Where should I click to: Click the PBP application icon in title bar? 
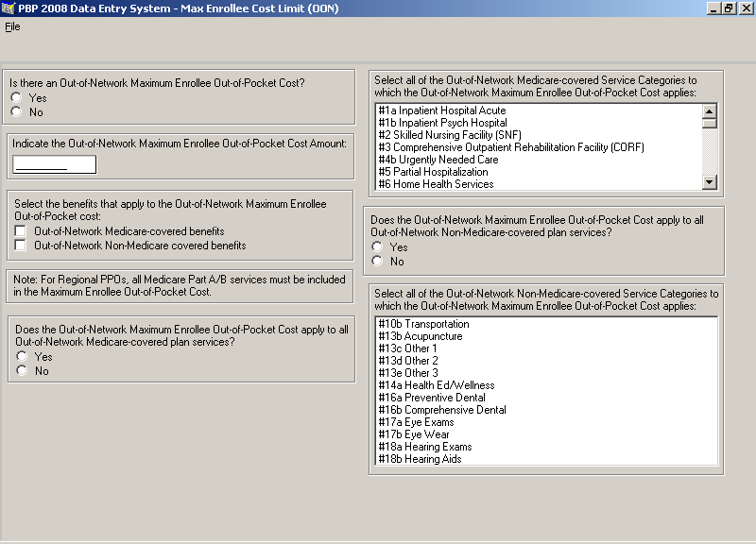[x=9, y=8]
